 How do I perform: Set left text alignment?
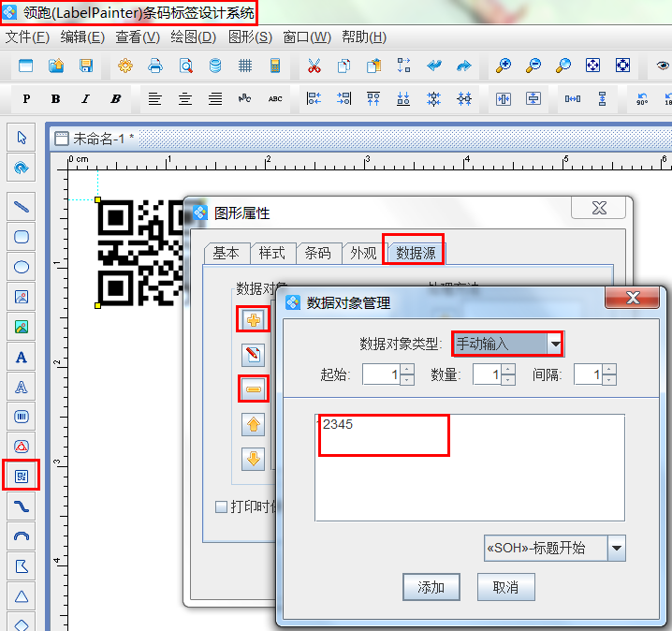(x=154, y=99)
